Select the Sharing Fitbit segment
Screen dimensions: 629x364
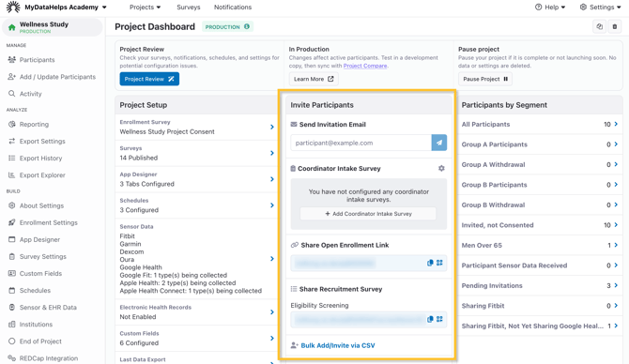(540, 306)
